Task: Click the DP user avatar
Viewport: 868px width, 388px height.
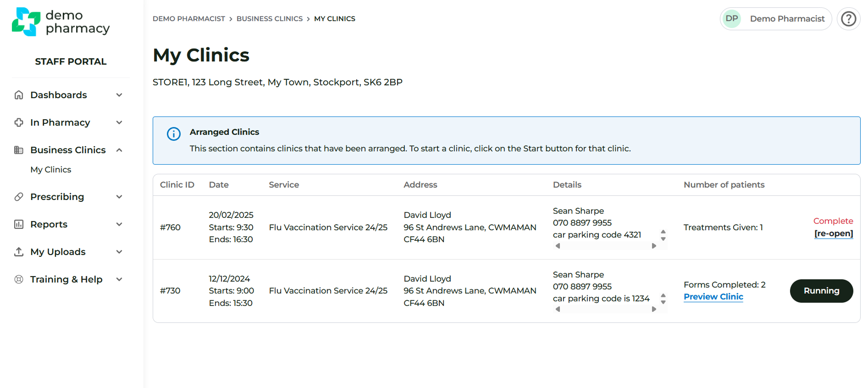Action: (x=732, y=19)
